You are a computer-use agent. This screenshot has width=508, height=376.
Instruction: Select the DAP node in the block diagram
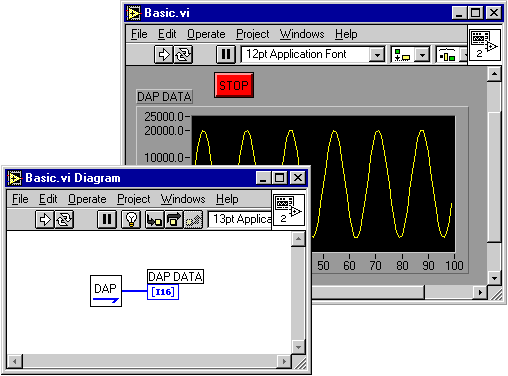pyautogui.click(x=106, y=291)
